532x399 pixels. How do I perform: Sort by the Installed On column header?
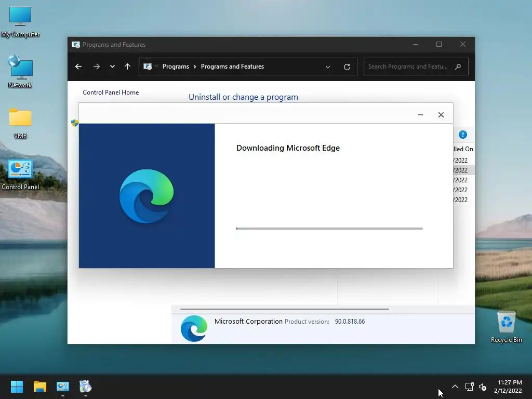tap(463, 149)
